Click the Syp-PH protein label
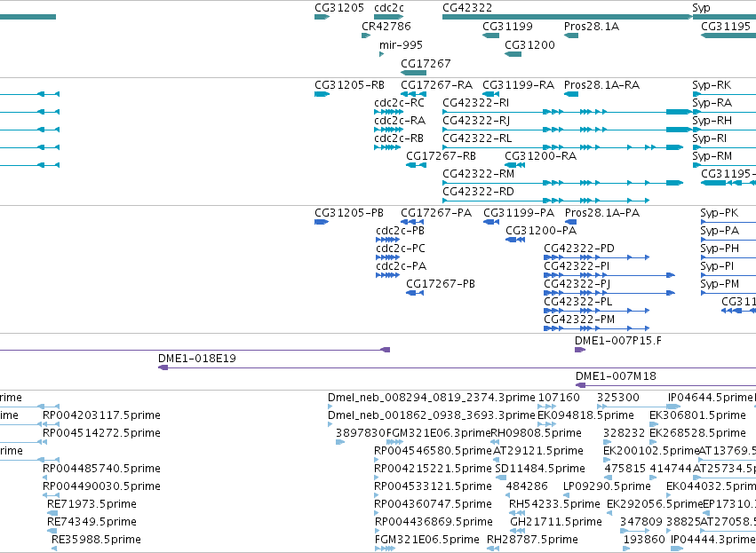Viewport: 756px width, 553px height. coord(720,249)
